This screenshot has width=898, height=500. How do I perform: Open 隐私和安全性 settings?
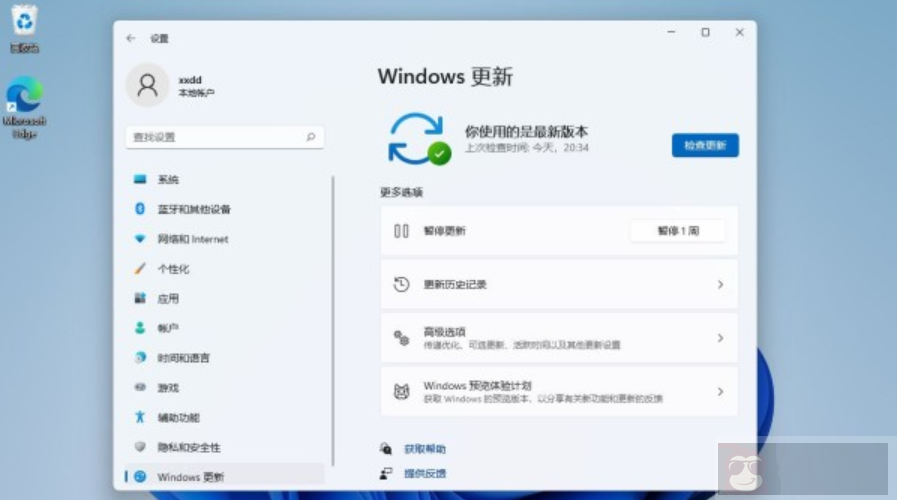223,447
